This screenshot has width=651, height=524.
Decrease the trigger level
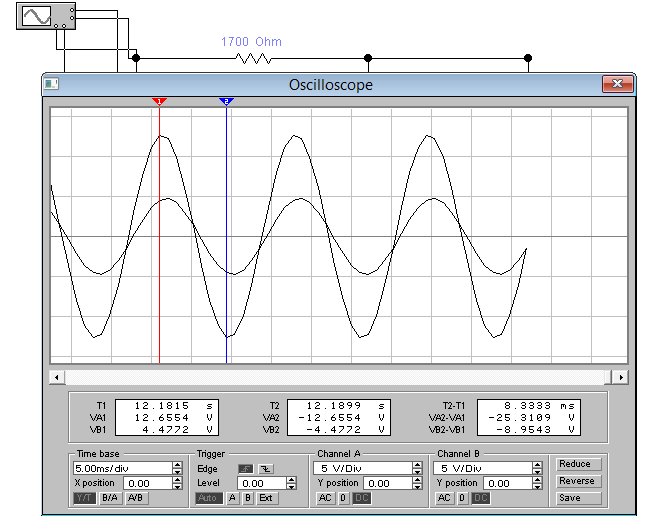tap(291, 487)
